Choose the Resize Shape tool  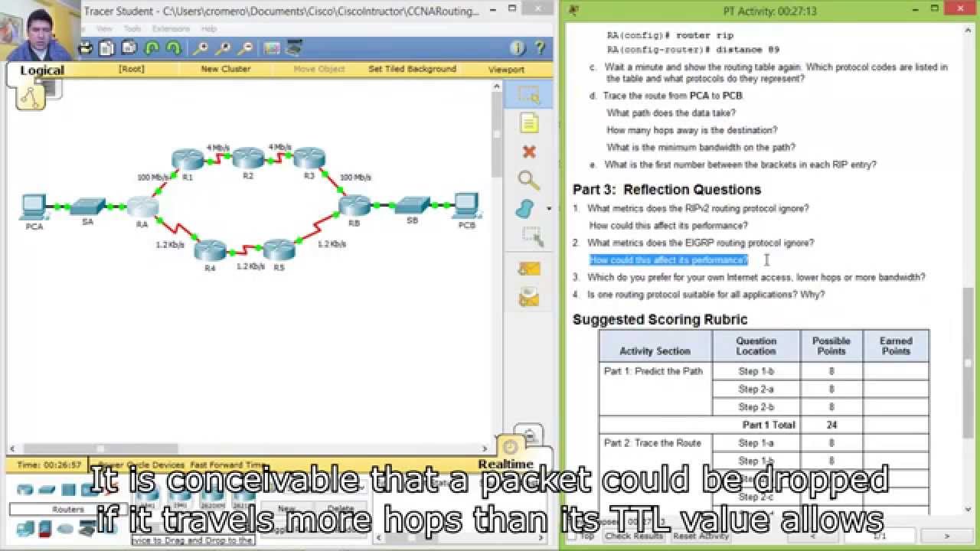coord(532,236)
